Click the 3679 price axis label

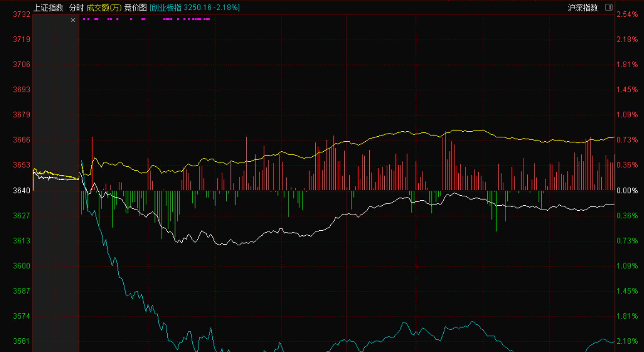click(x=22, y=115)
